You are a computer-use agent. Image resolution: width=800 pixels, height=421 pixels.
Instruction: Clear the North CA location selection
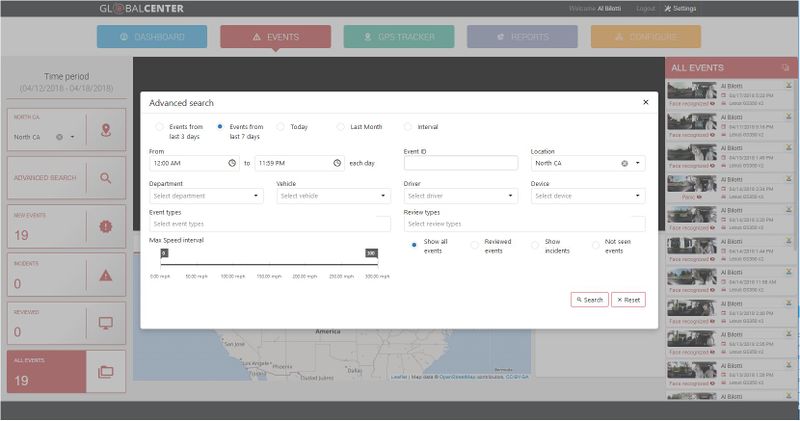pyautogui.click(x=624, y=163)
